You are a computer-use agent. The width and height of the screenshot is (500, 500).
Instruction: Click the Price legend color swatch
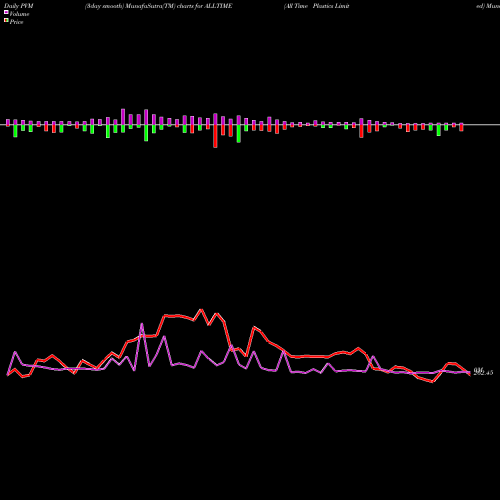click(6, 21)
